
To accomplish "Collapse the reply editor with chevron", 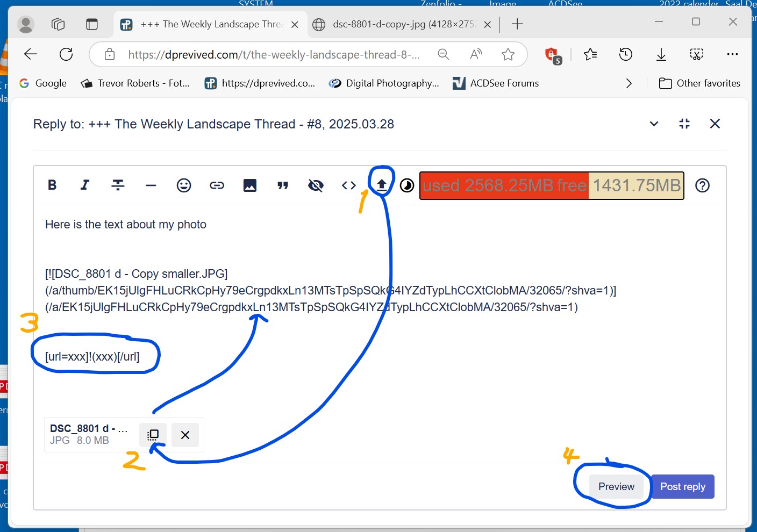I will click(654, 124).
